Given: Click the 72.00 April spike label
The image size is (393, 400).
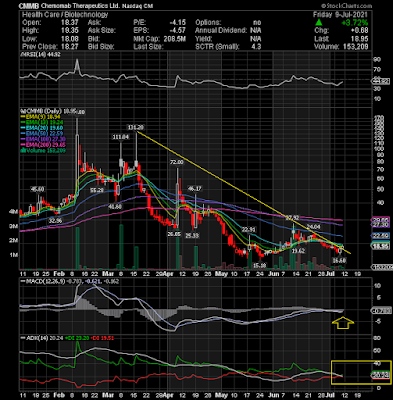Looking at the screenshot, I should pyautogui.click(x=177, y=162).
